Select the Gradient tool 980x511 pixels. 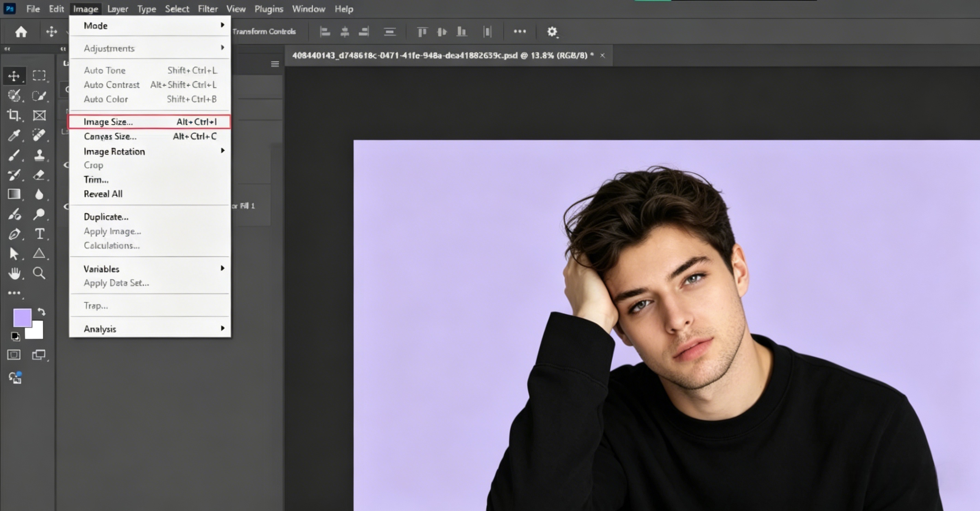pyautogui.click(x=14, y=194)
